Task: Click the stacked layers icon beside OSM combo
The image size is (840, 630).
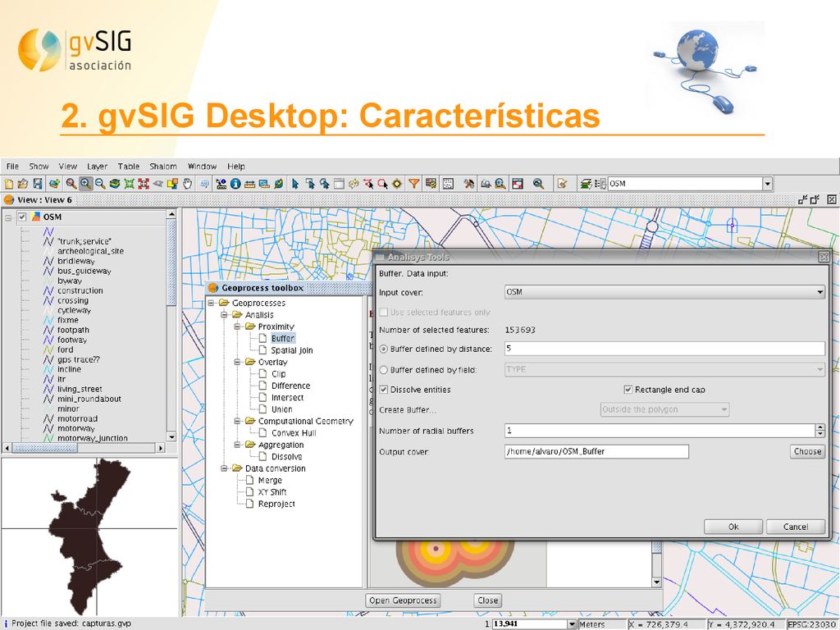Action: tap(586, 184)
